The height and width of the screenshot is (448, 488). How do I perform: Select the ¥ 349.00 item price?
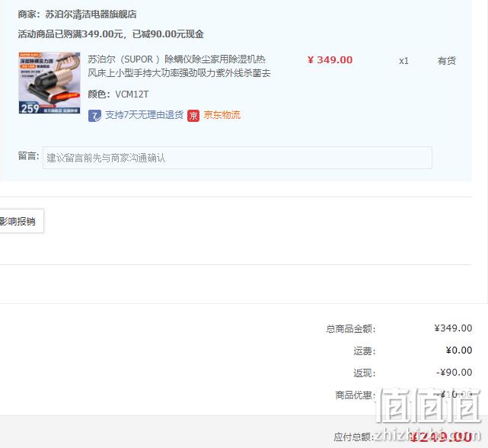click(330, 60)
